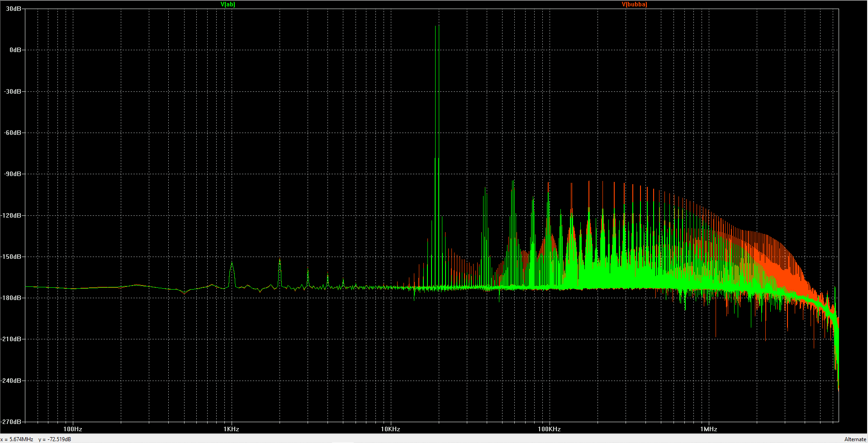This screenshot has height=443, width=868.
Task: Click the 1MHz frequency axis label
Action: click(x=709, y=429)
